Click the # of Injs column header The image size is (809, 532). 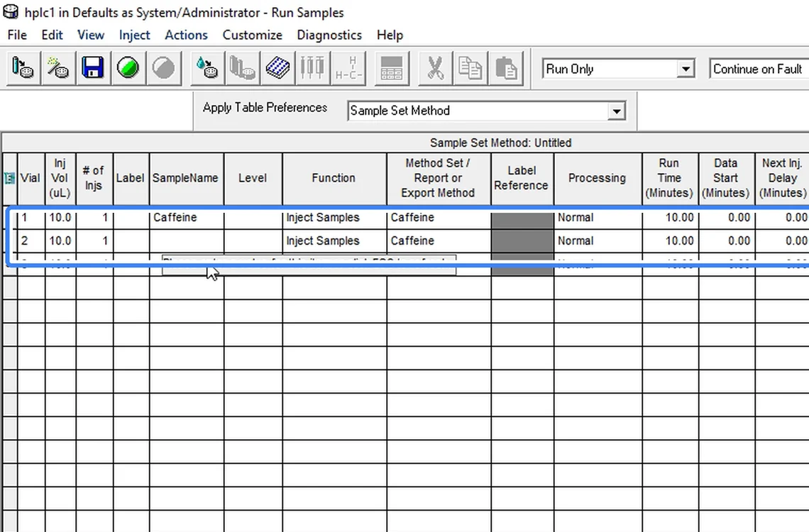click(94, 178)
